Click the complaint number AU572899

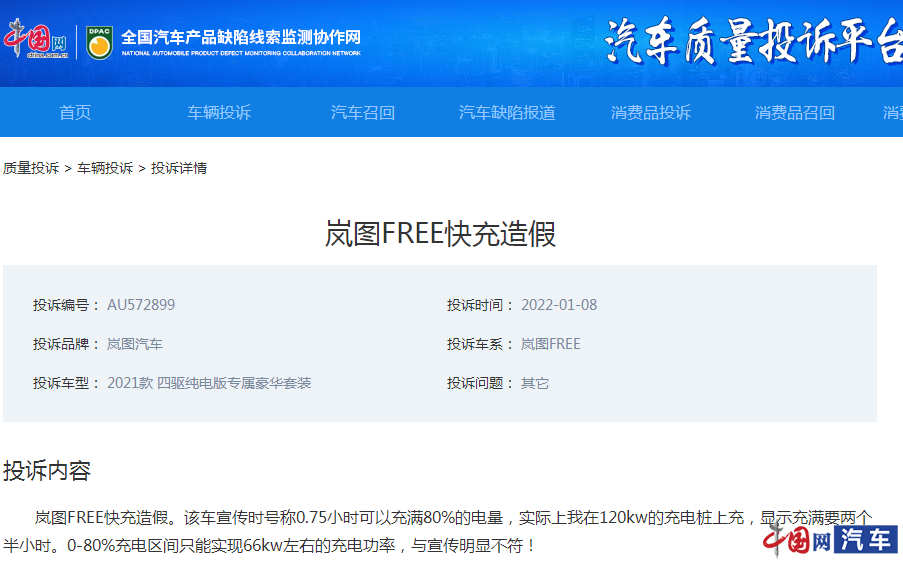point(141,305)
